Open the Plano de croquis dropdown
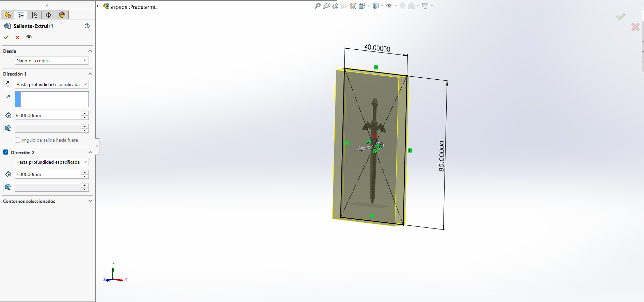644x302 pixels. (52, 61)
